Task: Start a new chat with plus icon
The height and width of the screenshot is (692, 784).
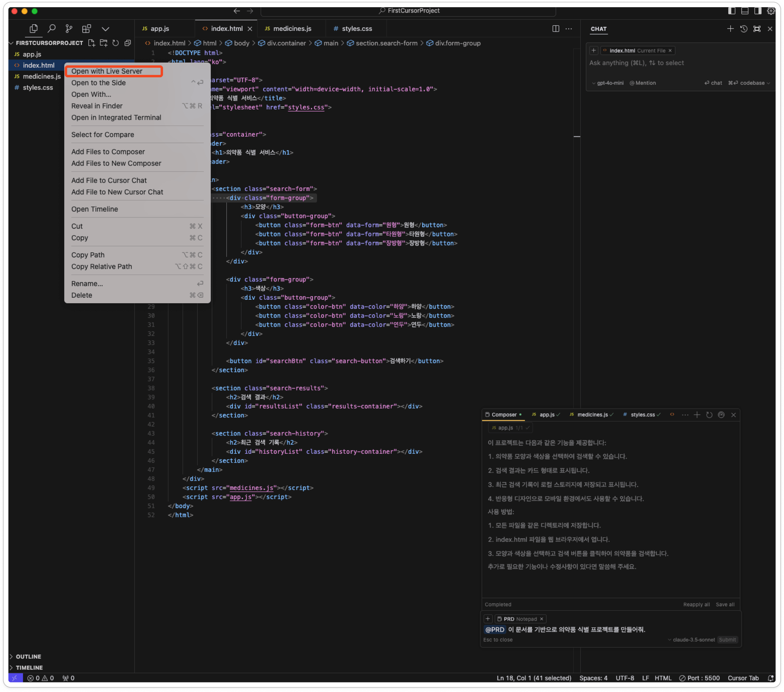Action: 730,29
